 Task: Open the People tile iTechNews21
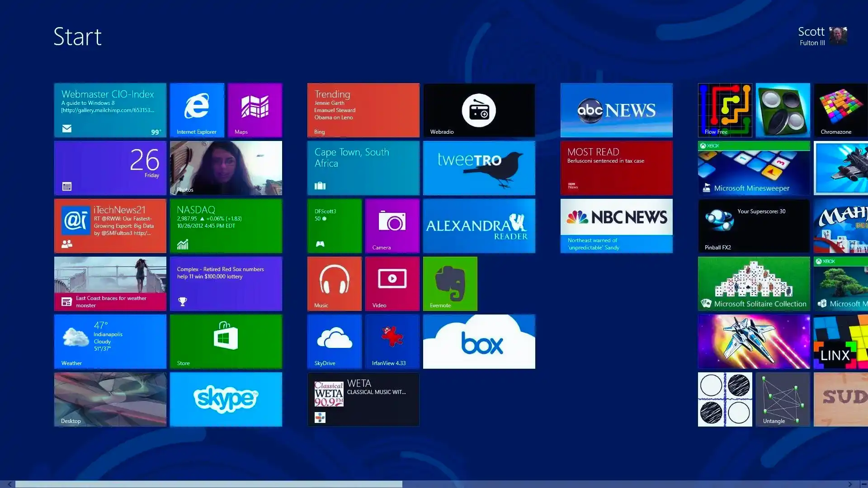pyautogui.click(x=110, y=226)
